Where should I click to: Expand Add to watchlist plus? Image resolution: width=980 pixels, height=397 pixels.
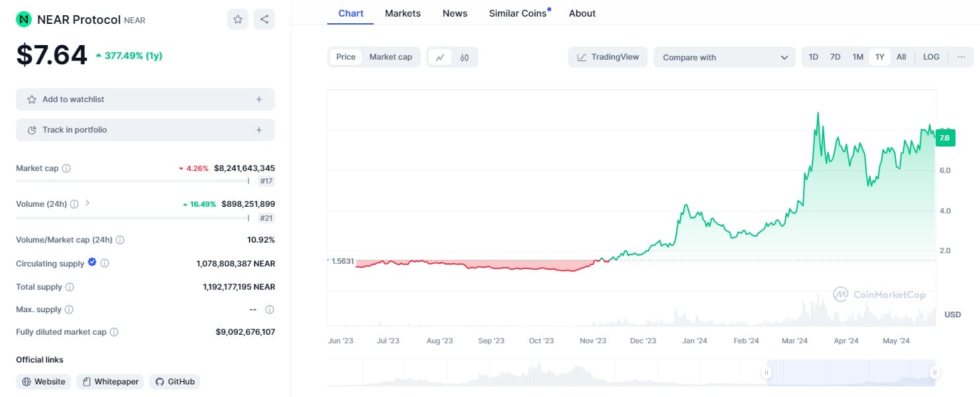tap(259, 99)
